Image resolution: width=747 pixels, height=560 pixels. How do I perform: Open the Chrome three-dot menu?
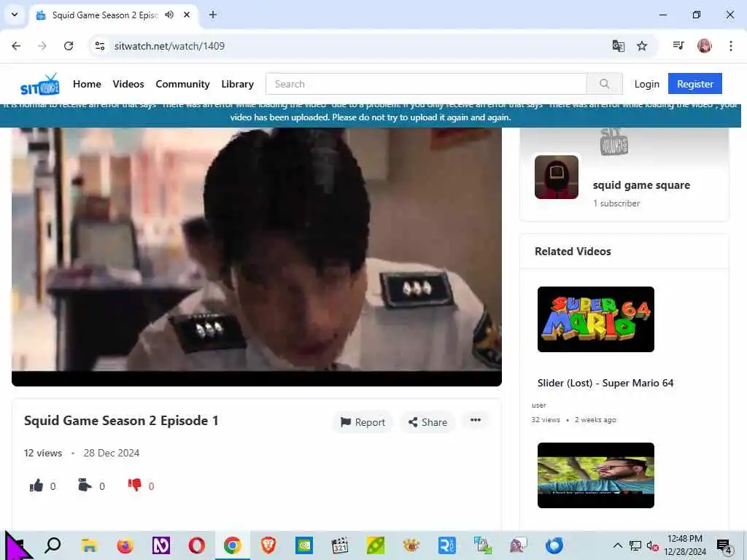point(730,46)
